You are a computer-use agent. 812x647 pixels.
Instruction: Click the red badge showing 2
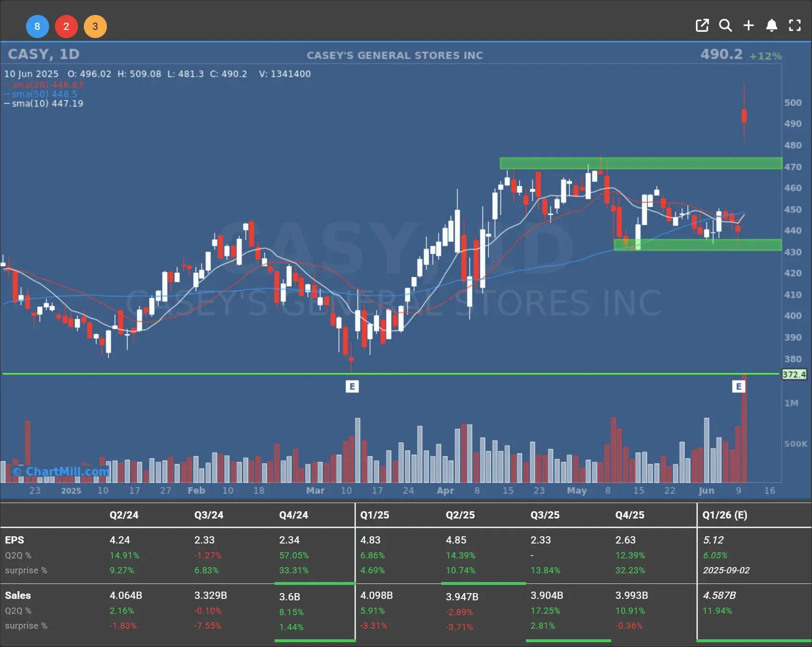click(x=66, y=26)
